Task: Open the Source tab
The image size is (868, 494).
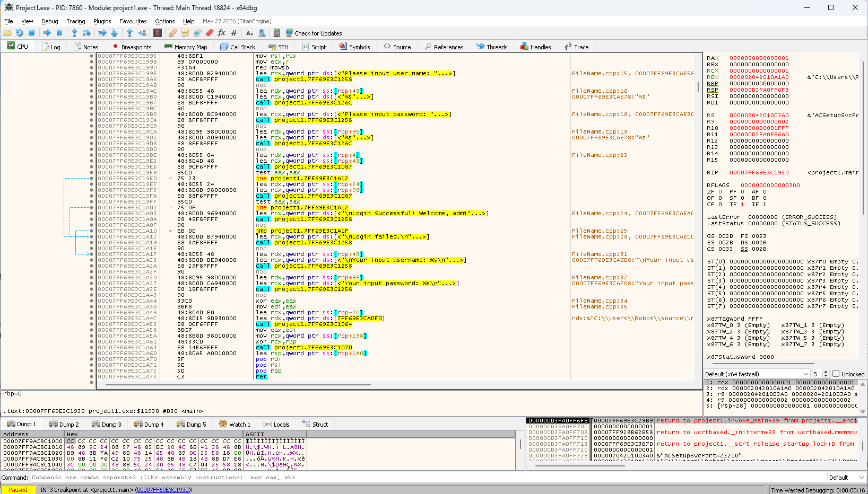Action: 397,47
